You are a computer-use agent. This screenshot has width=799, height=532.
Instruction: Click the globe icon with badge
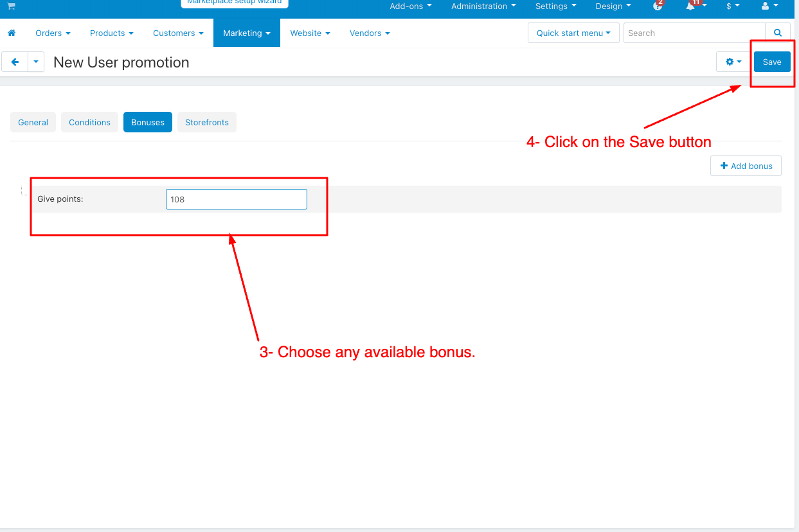(x=657, y=6)
